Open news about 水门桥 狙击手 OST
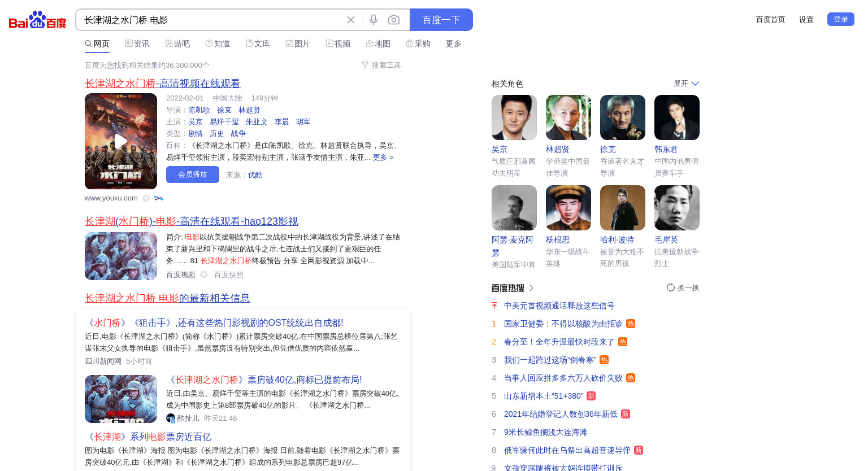This screenshot has width=868, height=471. click(x=214, y=323)
